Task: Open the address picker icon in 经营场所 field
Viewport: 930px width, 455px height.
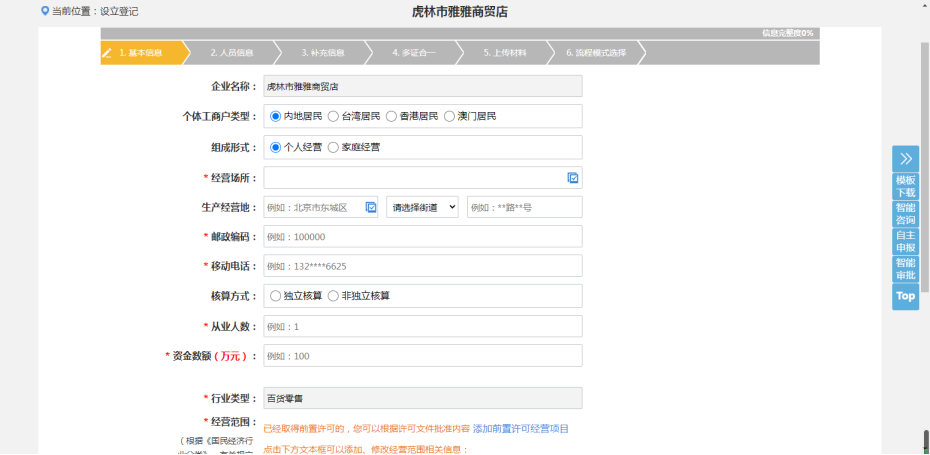Action: tap(573, 177)
